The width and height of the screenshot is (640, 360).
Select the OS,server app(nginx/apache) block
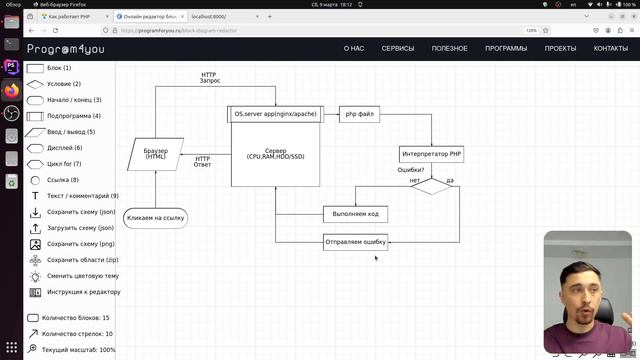(276, 114)
